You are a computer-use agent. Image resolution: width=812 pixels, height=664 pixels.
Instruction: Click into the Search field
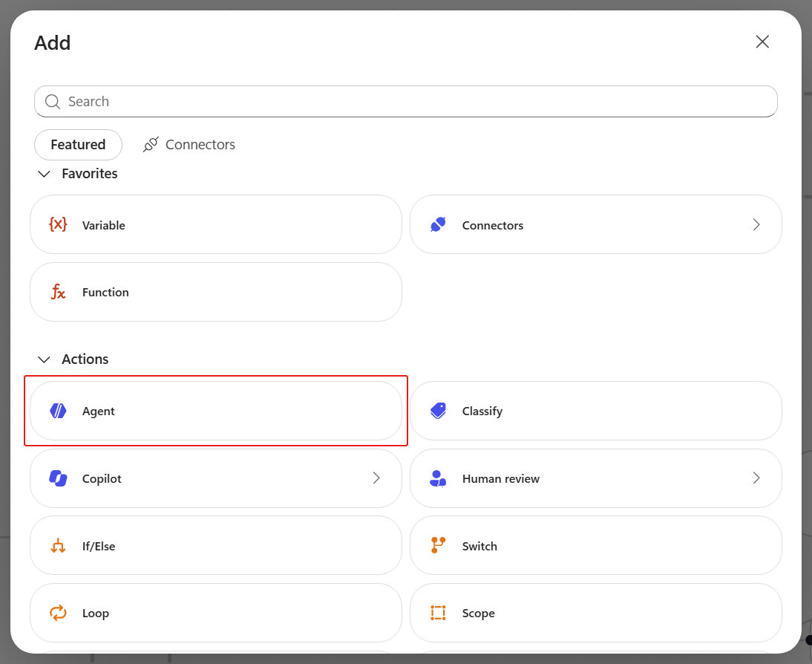pos(406,102)
